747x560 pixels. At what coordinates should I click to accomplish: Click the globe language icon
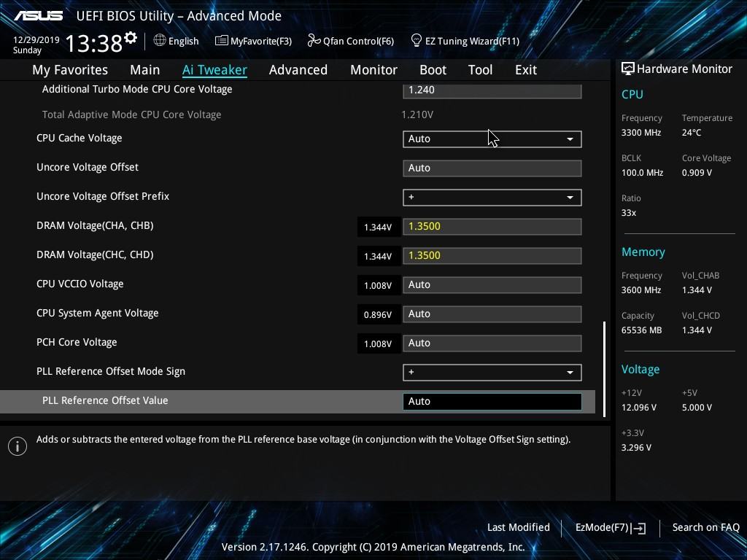tap(160, 41)
